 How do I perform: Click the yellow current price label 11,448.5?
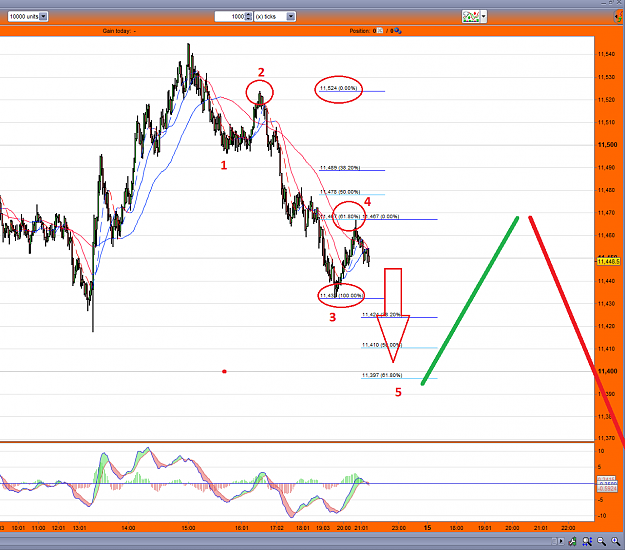pos(608,261)
